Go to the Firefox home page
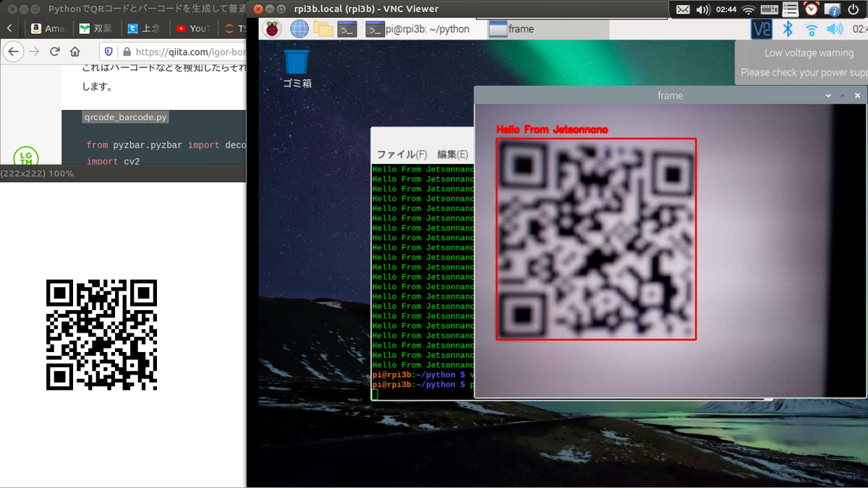 click(75, 51)
